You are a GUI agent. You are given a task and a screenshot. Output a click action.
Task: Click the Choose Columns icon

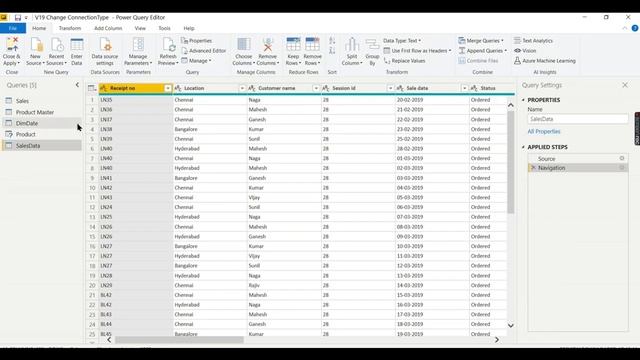(244, 44)
